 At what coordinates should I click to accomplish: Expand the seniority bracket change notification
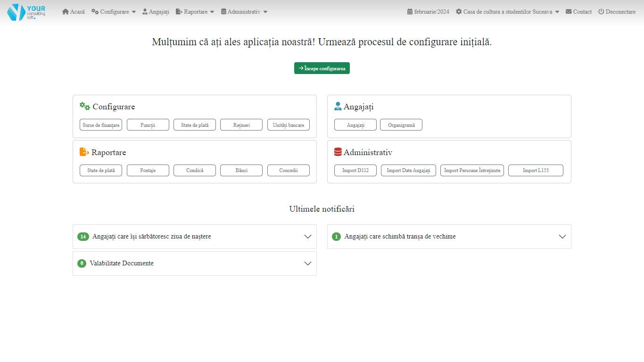(x=562, y=237)
